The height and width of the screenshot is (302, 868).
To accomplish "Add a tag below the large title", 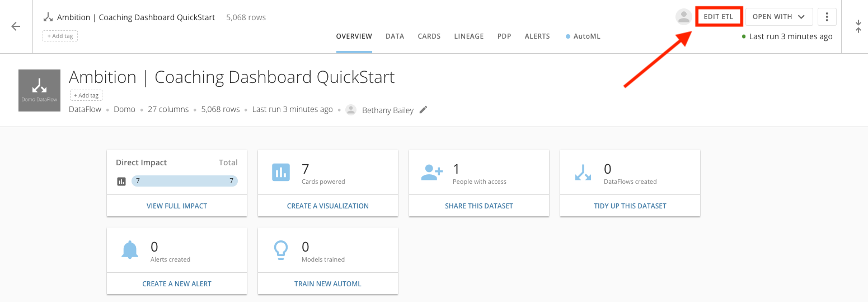I will coord(86,95).
